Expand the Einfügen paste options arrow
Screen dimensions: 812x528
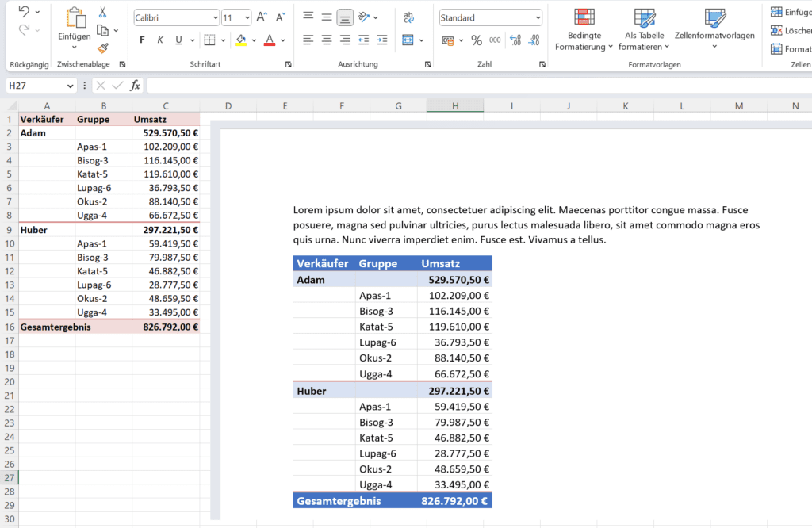click(x=74, y=47)
